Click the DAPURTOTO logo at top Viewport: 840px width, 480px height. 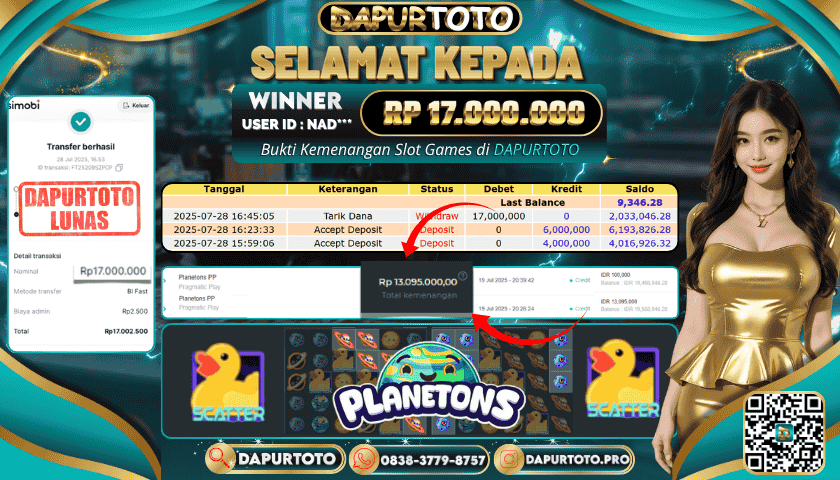coord(420,19)
